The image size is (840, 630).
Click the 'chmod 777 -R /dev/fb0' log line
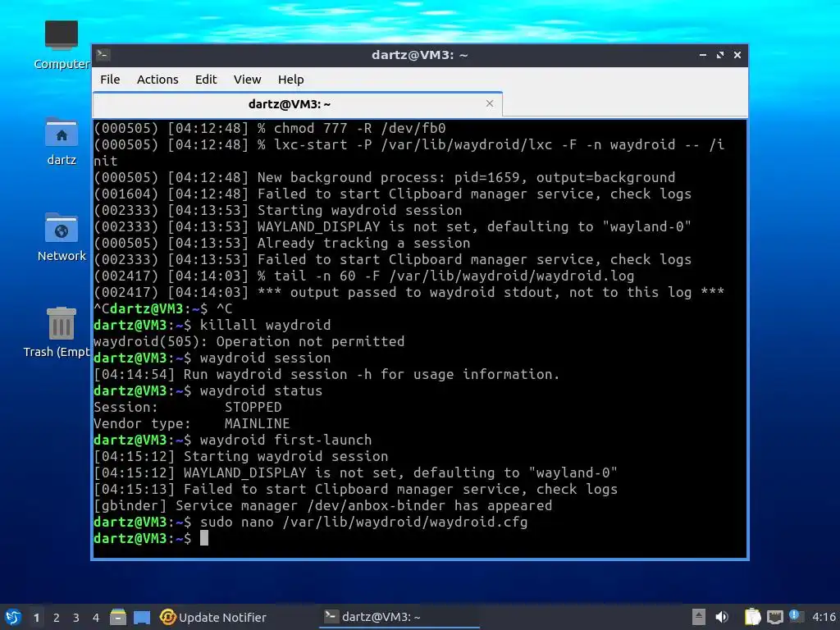click(x=269, y=128)
